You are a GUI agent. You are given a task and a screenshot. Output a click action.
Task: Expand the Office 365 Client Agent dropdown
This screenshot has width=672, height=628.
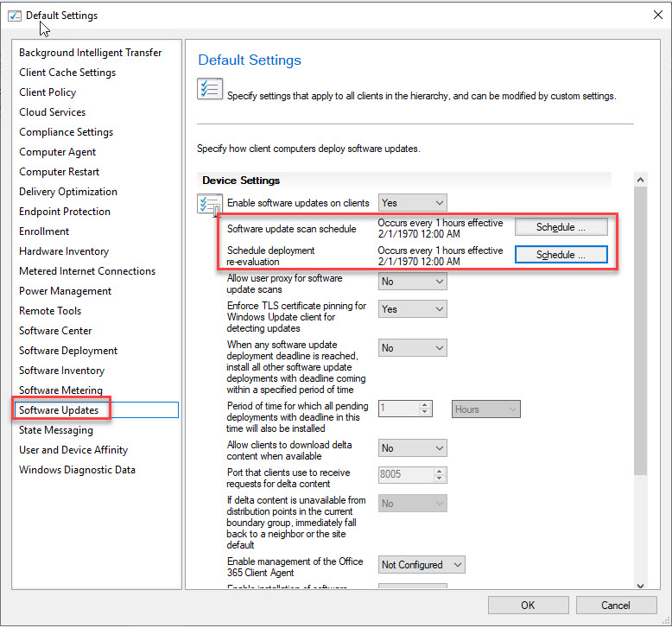pyautogui.click(x=422, y=565)
